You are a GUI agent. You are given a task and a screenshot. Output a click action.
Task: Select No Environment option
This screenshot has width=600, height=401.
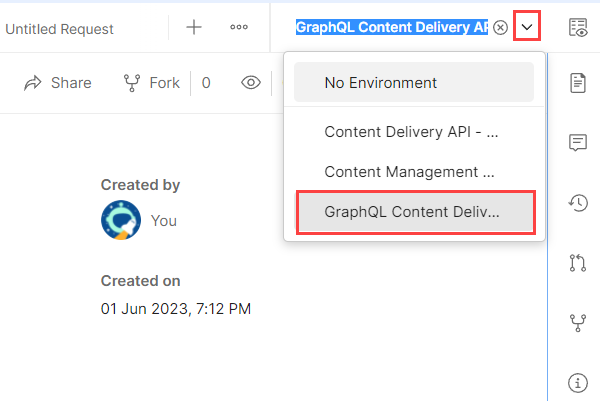[414, 82]
